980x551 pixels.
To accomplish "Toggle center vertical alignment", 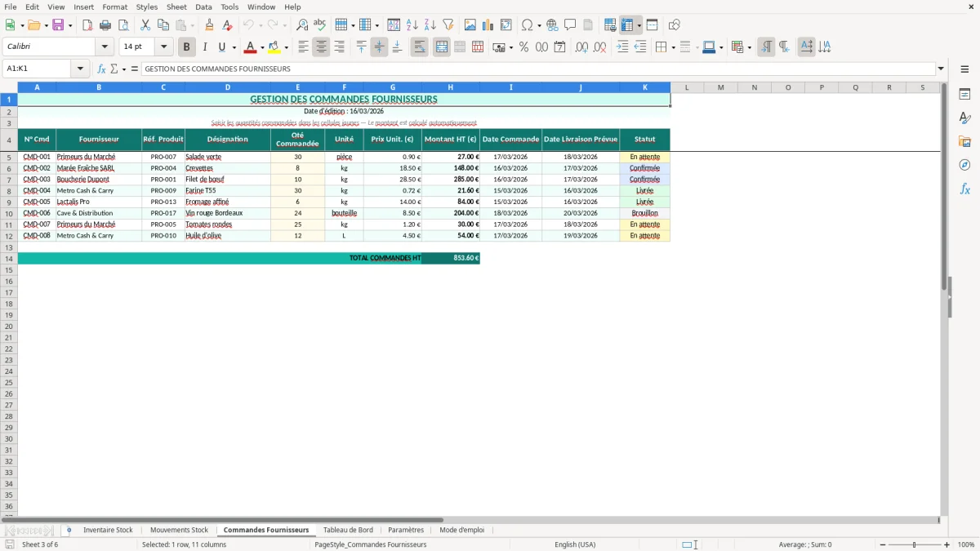I will click(379, 47).
